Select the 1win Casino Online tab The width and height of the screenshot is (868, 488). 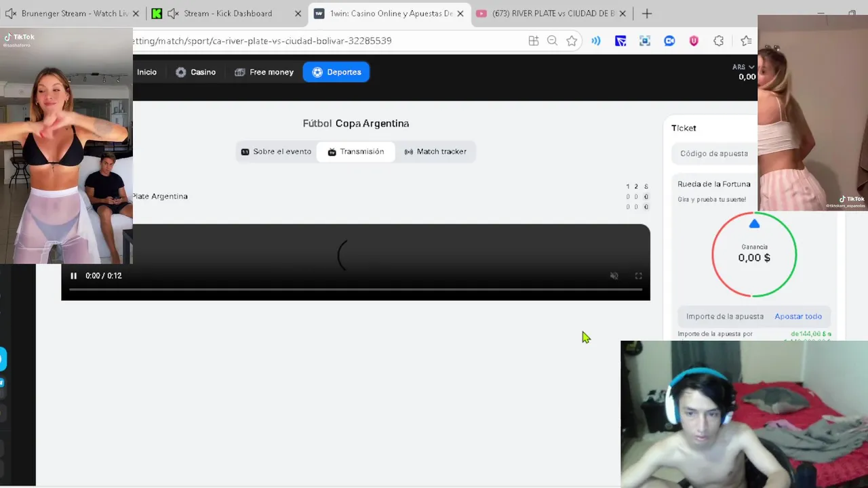pyautogui.click(x=391, y=14)
